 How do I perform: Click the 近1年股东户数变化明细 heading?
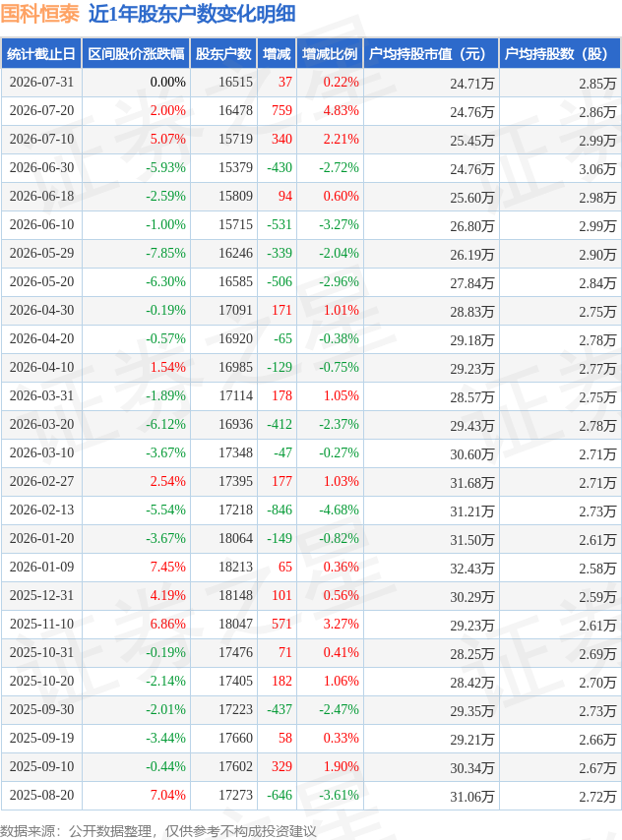point(192,14)
